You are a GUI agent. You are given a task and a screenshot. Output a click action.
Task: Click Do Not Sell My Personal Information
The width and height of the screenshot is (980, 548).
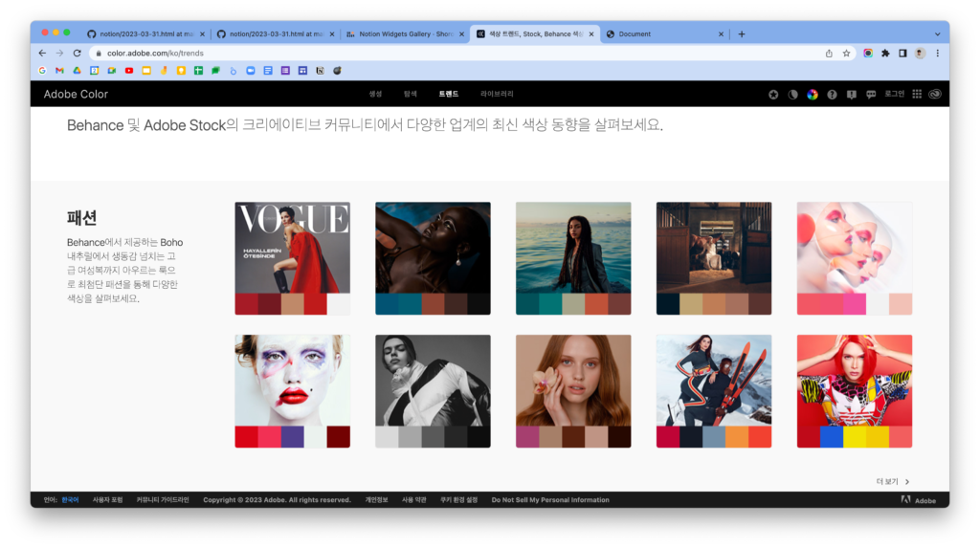click(550, 500)
